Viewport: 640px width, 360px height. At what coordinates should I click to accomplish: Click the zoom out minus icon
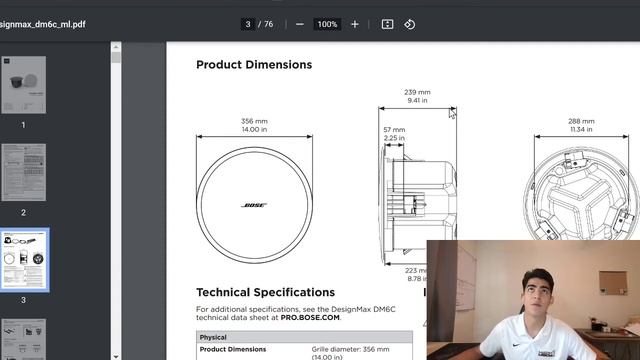[300, 24]
